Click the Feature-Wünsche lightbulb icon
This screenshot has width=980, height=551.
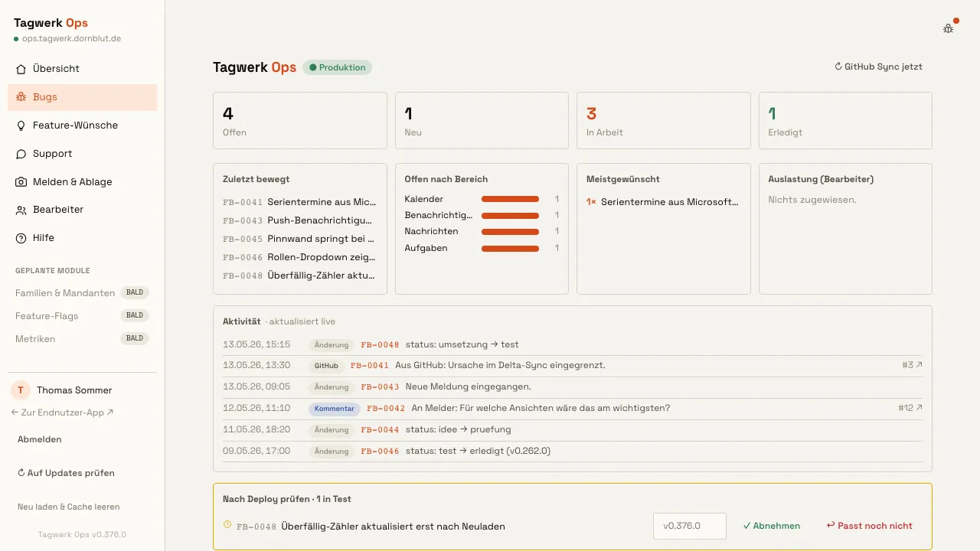21,126
